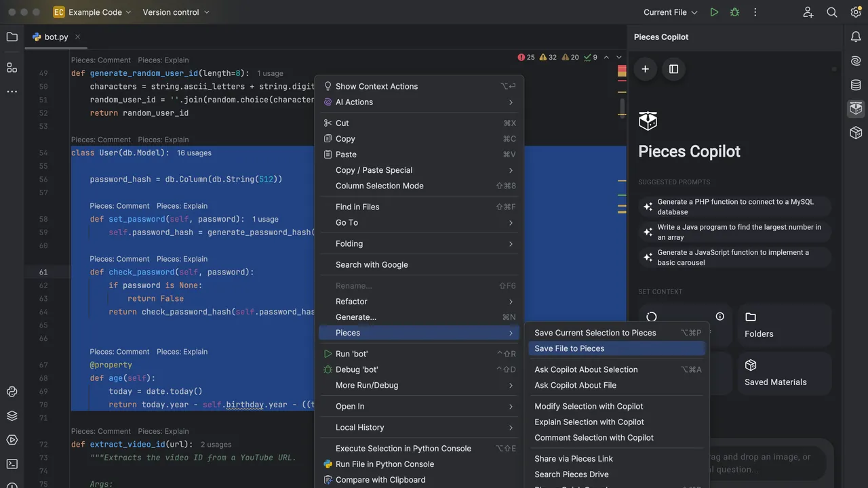Select the bot.py editor tab
This screenshot has height=488, width=868.
[56, 37]
